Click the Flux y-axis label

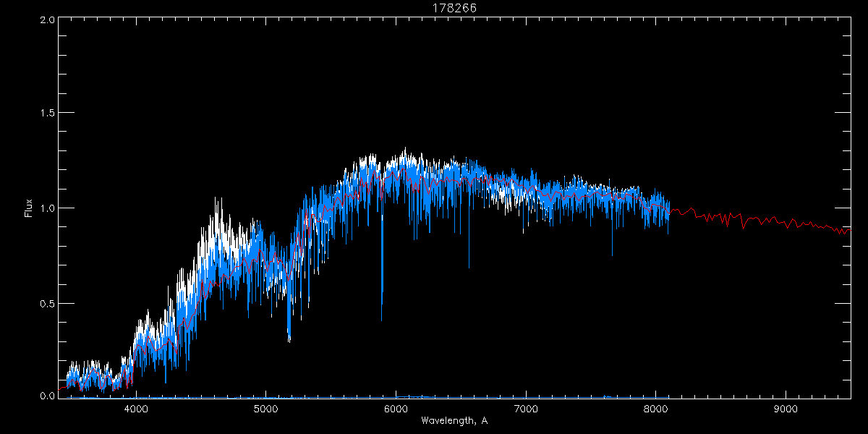click(29, 208)
